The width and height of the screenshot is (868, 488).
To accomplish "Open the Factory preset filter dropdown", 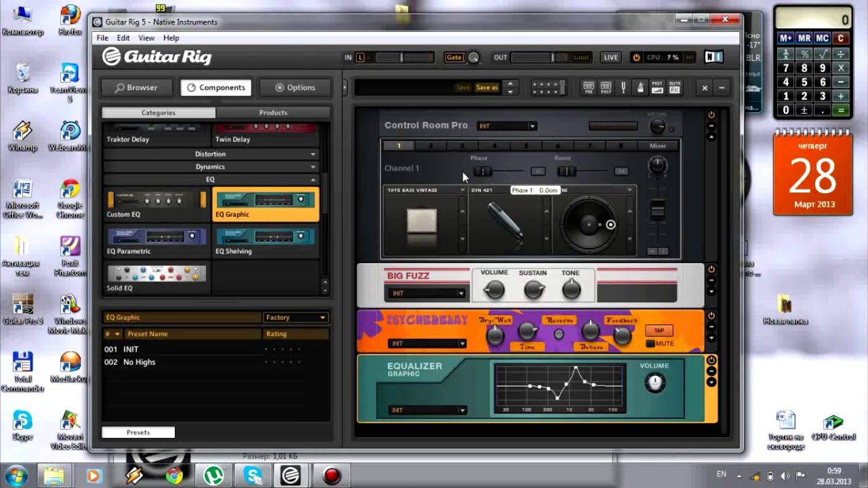I will [296, 317].
